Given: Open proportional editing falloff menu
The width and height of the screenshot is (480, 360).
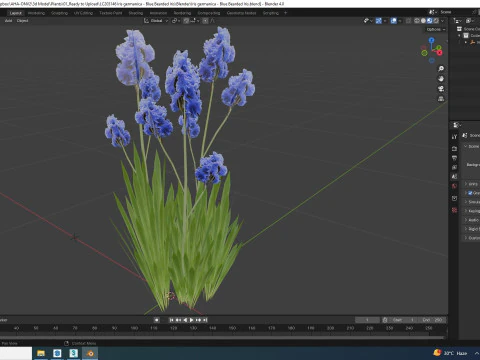Looking at the screenshot, I should pos(212,21).
